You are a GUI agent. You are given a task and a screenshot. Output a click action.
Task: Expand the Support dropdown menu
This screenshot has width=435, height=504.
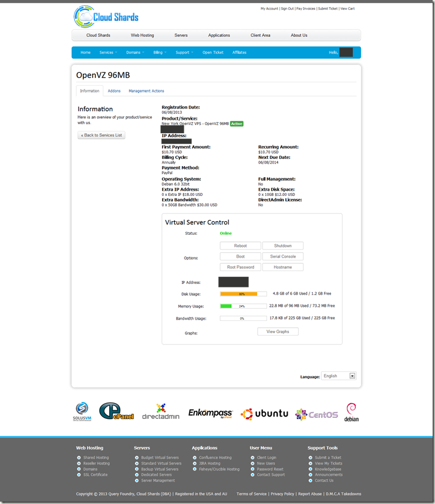(x=184, y=52)
